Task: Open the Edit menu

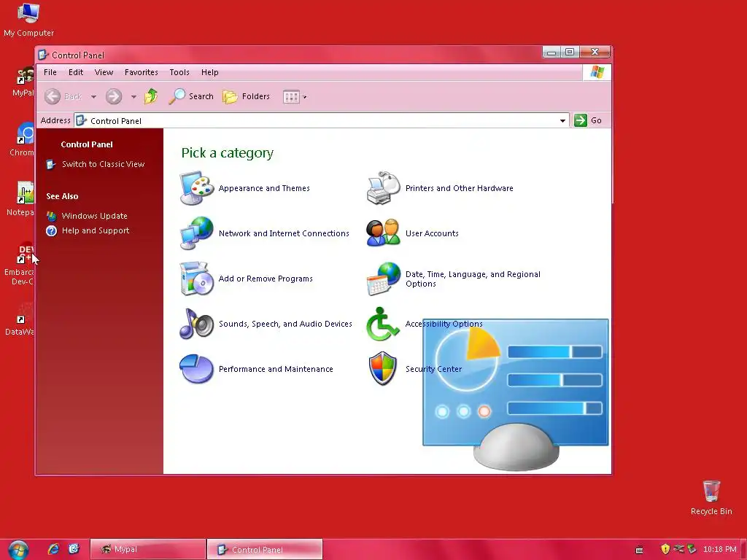Action: 76,72
